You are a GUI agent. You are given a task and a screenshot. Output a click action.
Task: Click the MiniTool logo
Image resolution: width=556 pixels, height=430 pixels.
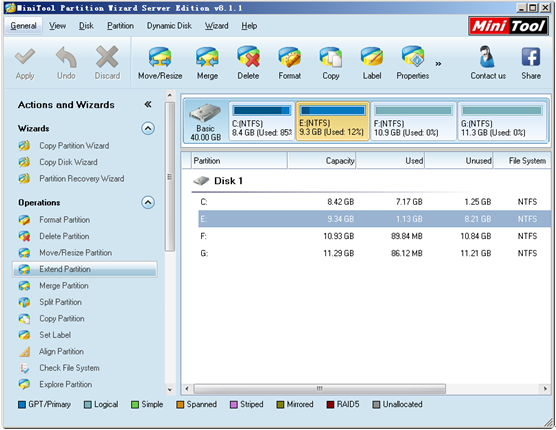coord(508,26)
